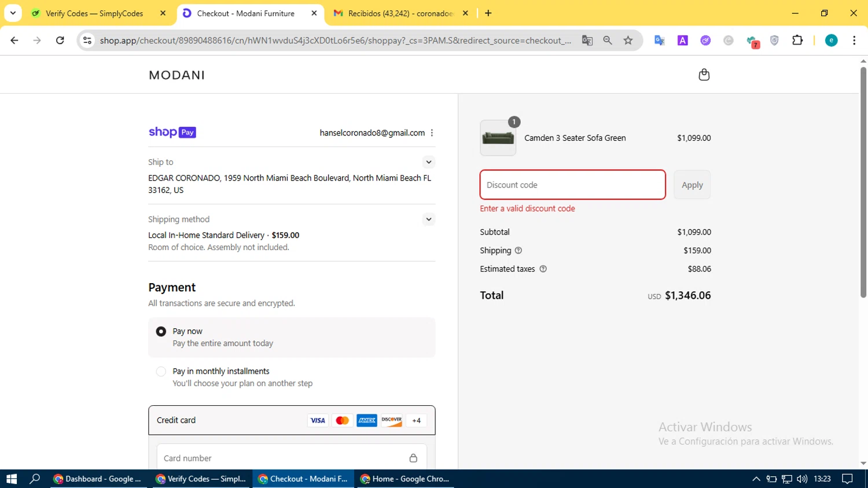Click the hanselcoronado8@gmail.com email text
Image resolution: width=868 pixels, height=488 pixels.
click(372, 133)
